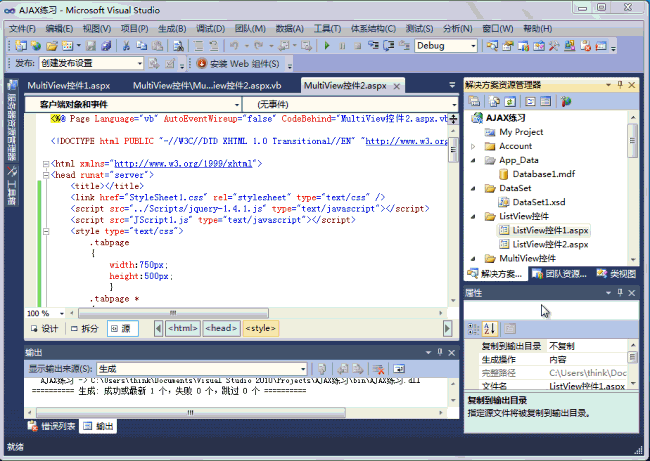The image size is (650, 461).
Task: Open the 创建发布设置 publish dropdown
Action: click(140, 63)
